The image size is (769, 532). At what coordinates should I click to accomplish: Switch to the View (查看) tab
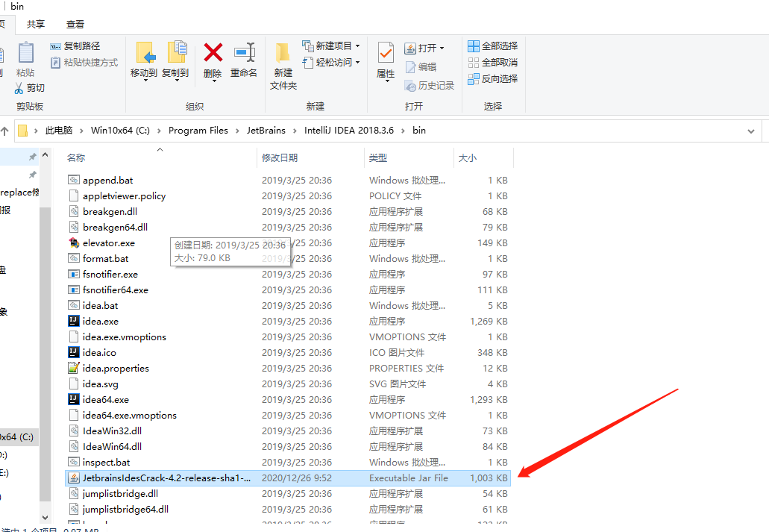(75, 24)
